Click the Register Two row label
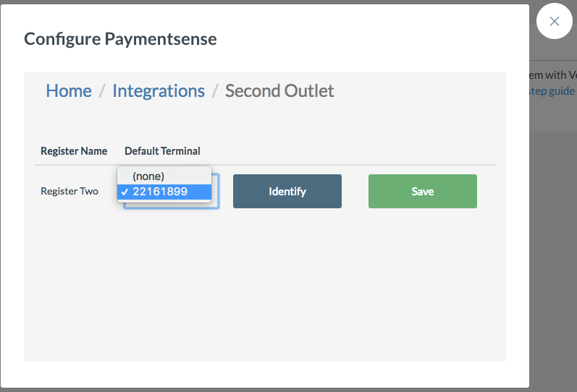Image resolution: width=577 pixels, height=392 pixels. pos(70,191)
